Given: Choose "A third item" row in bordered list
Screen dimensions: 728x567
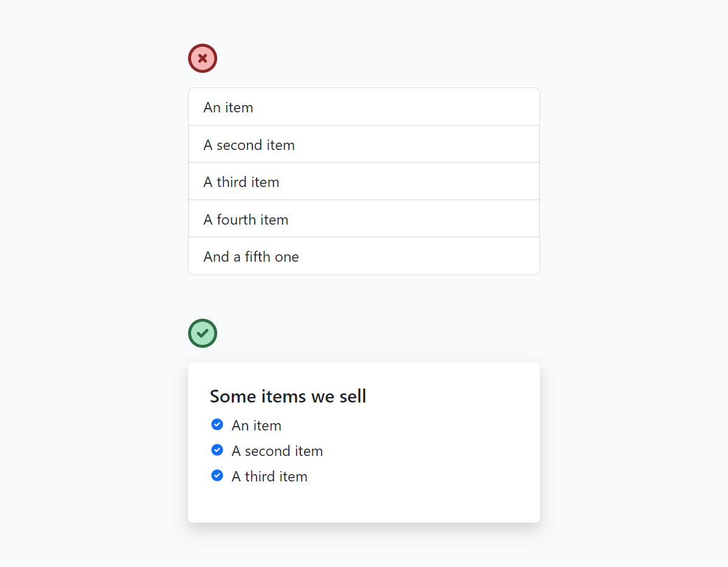Looking at the screenshot, I should click(x=363, y=182).
